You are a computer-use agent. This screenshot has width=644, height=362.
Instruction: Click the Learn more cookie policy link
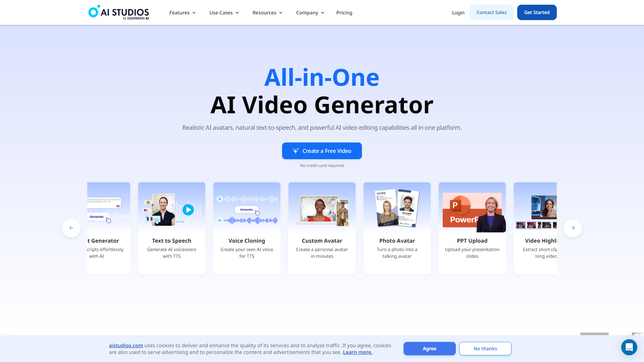(358, 352)
